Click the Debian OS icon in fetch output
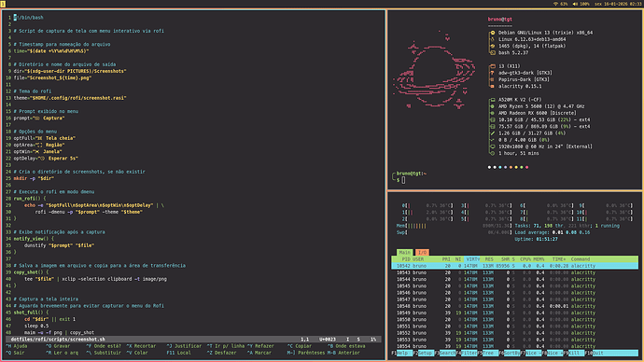 (493, 33)
